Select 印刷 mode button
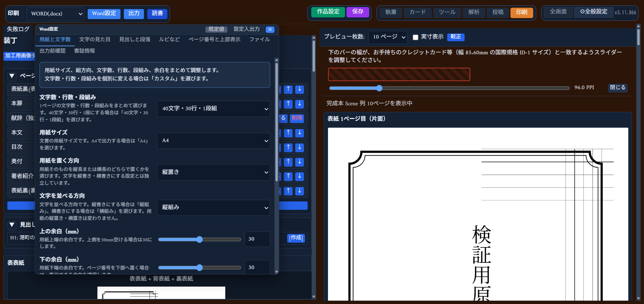The height and width of the screenshot is (304, 644). (x=521, y=12)
